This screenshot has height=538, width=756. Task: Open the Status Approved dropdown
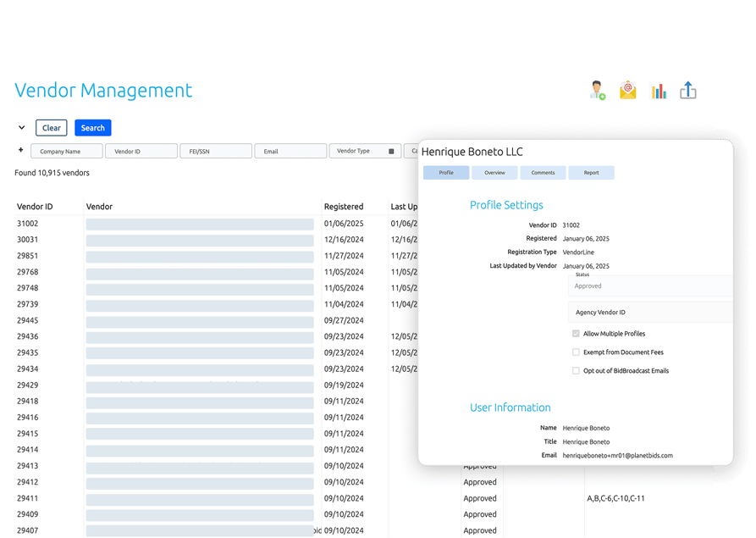[x=650, y=286]
